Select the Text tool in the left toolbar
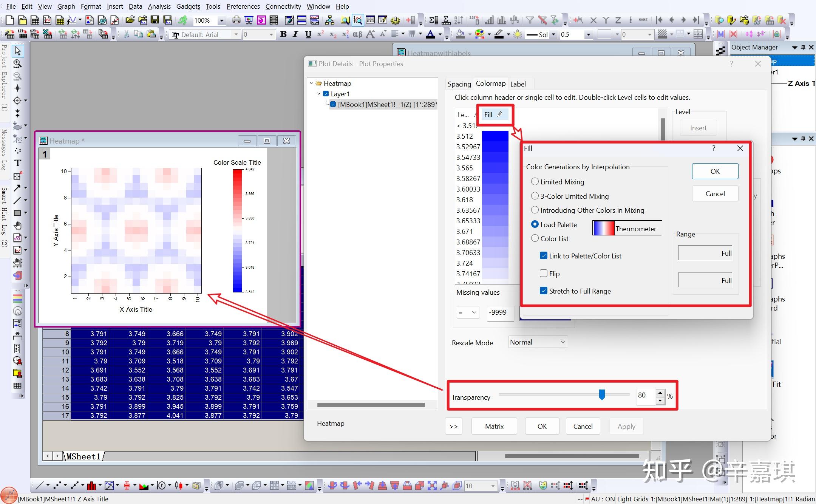 [x=18, y=163]
